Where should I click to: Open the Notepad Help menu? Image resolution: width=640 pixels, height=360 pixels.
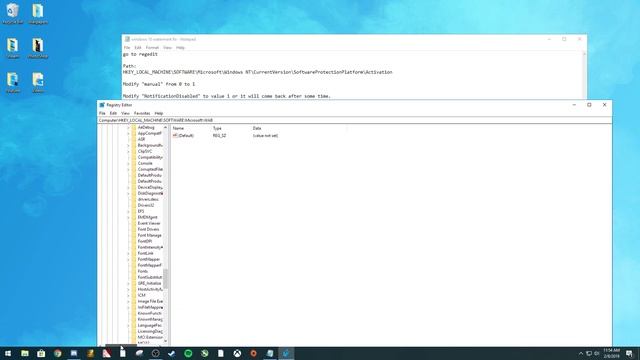(180, 48)
